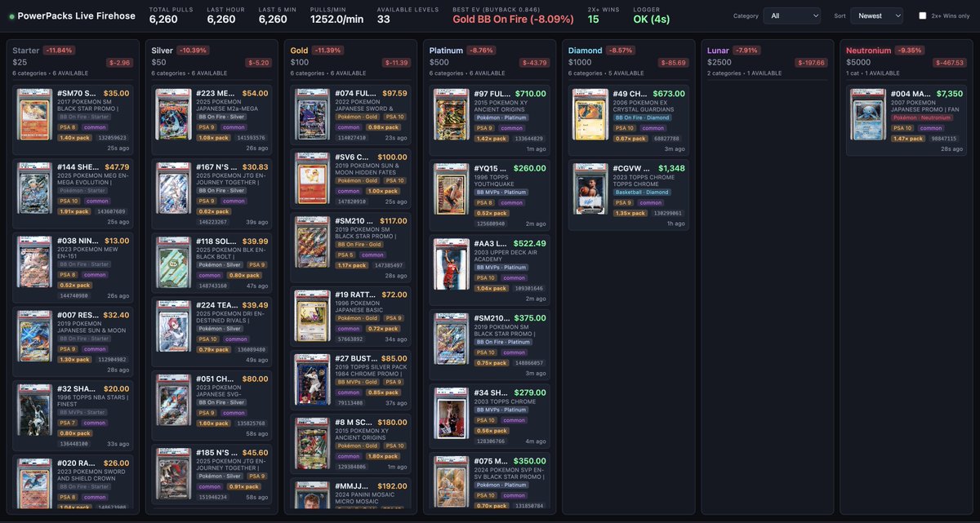The image size is (980, 523).
Task: Click the common rarity tag on #SV6 C card
Action: click(x=349, y=191)
